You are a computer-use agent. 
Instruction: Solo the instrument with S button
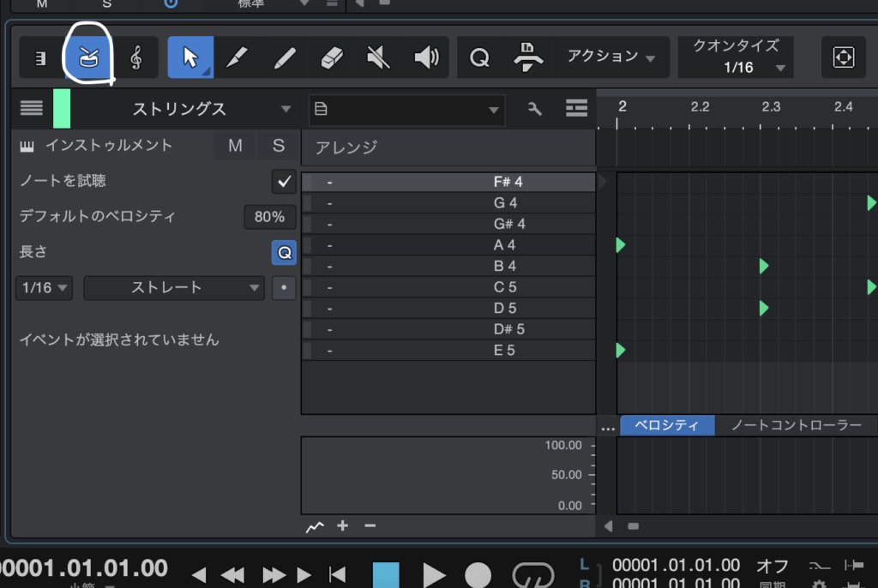coord(279,146)
